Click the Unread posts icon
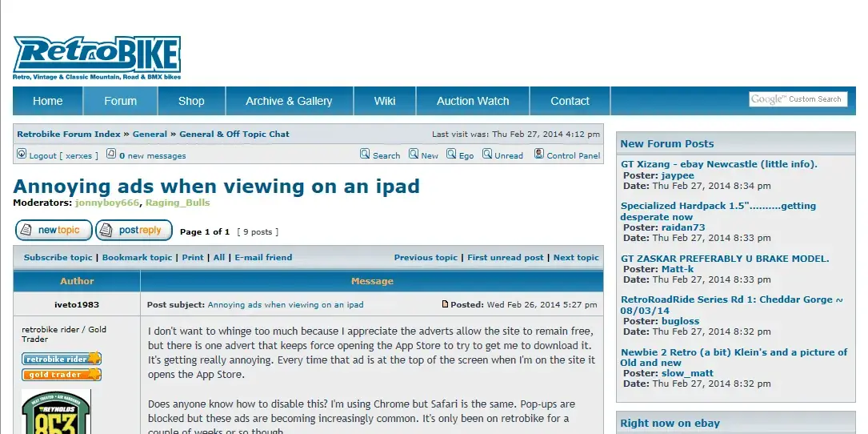The width and height of the screenshot is (868, 434). [487, 155]
